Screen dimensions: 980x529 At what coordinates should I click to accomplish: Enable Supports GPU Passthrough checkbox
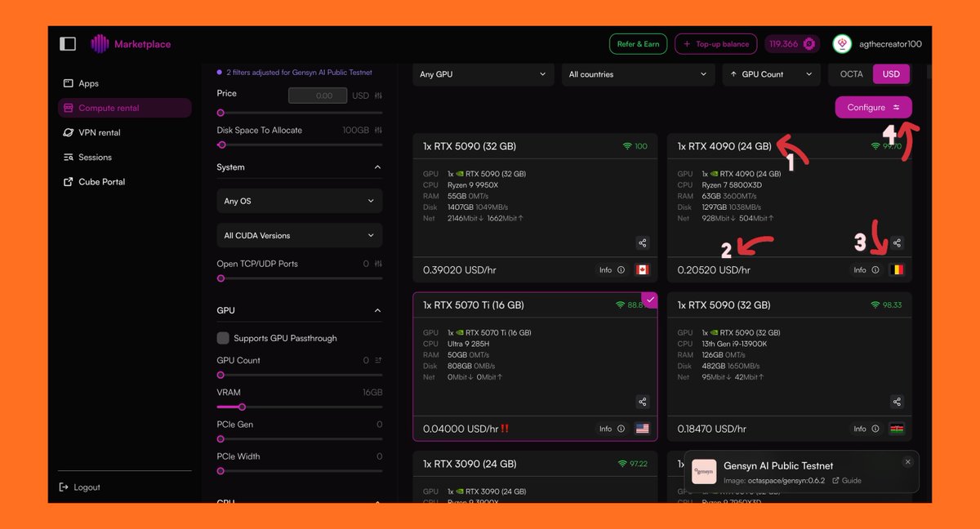point(222,338)
